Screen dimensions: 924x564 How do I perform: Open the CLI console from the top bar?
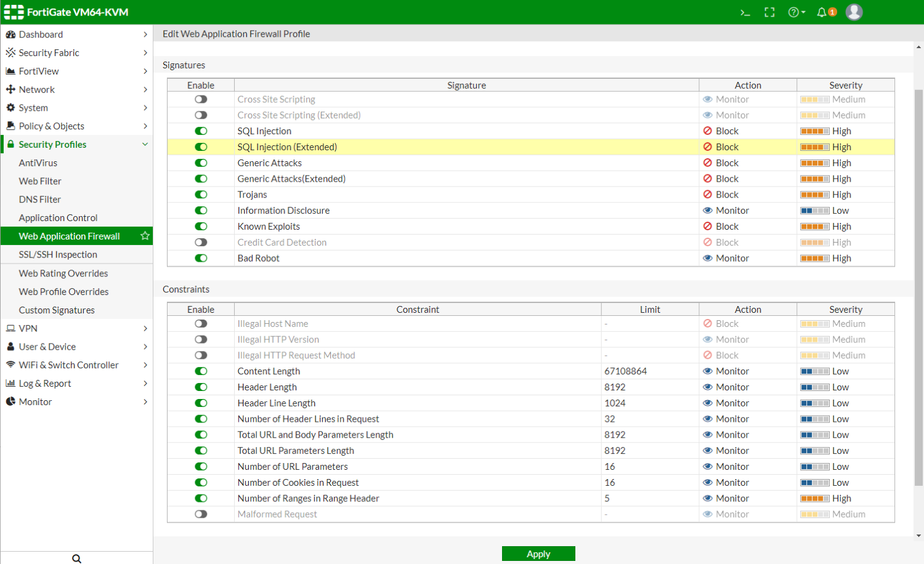click(745, 12)
